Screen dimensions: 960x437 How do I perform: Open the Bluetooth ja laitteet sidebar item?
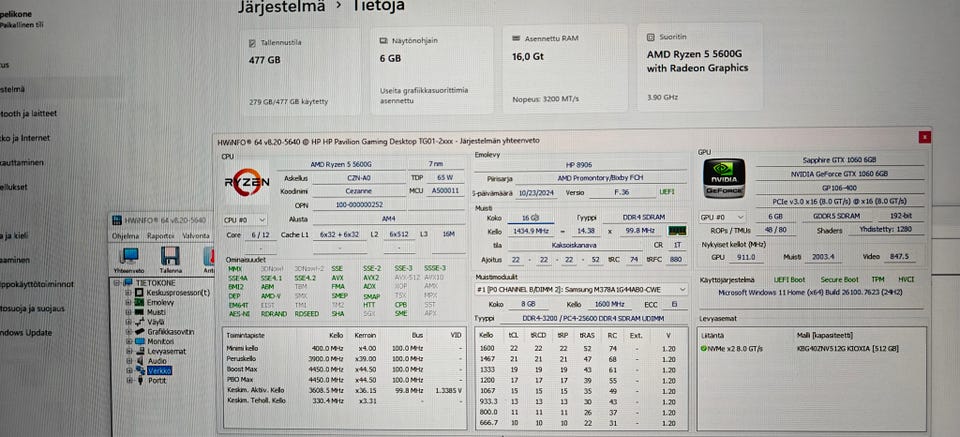tap(29, 113)
